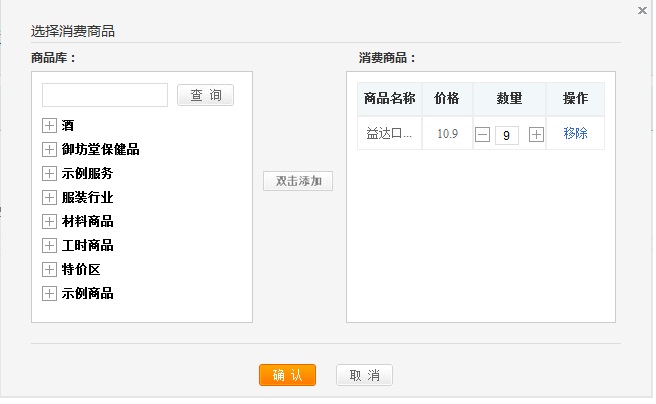This screenshot has height=404, width=656.
Task: Click plus icon beside 工时商品
Action: [x=49, y=246]
